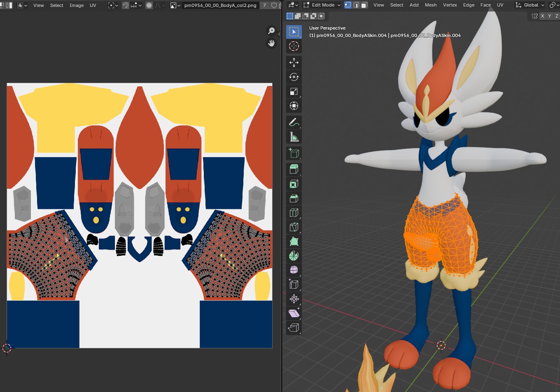
Task: Open the 3D viewport Select menu
Action: point(397,5)
